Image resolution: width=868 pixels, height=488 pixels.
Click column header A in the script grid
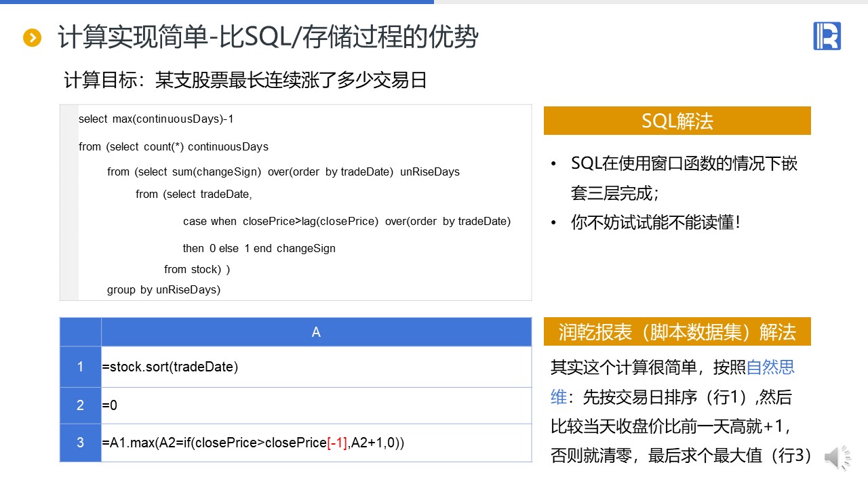pyautogui.click(x=316, y=332)
